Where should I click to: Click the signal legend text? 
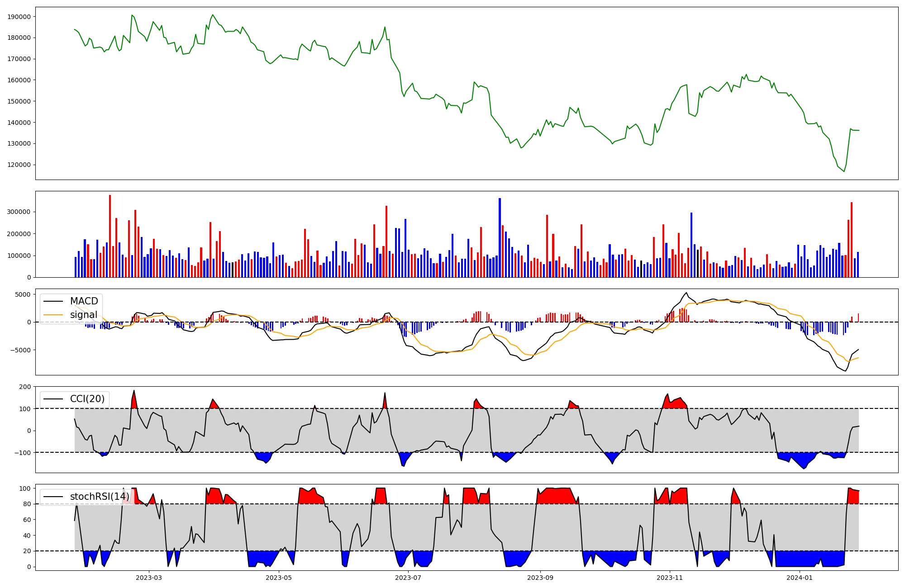click(84, 315)
